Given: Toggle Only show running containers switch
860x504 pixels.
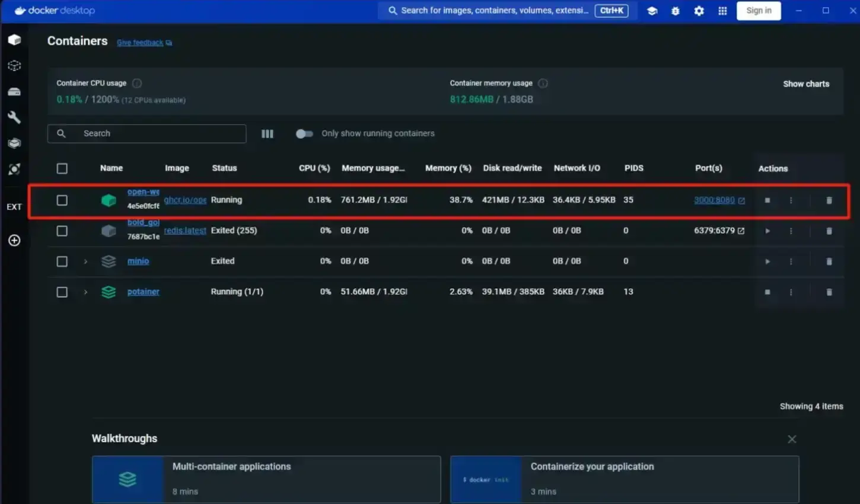Looking at the screenshot, I should (304, 133).
